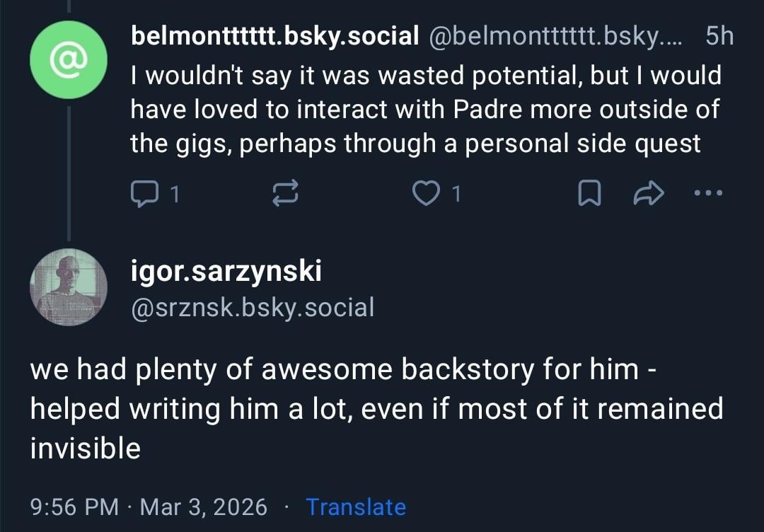The height and width of the screenshot is (532, 764).
Task: Open the three-dot more options menu
Action: tap(708, 192)
